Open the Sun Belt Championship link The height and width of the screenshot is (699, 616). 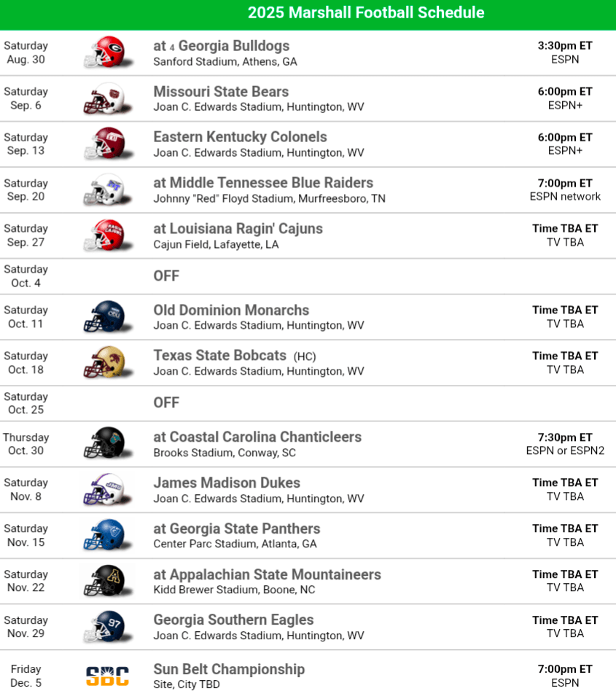(x=229, y=669)
